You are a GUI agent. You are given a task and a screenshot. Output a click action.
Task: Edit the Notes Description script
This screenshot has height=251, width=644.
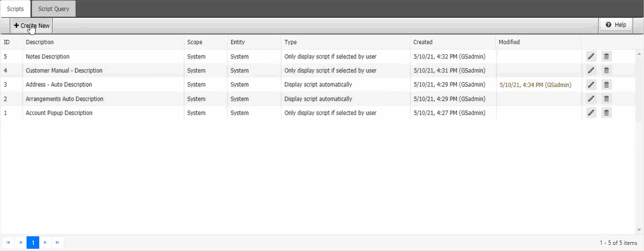coord(591,56)
